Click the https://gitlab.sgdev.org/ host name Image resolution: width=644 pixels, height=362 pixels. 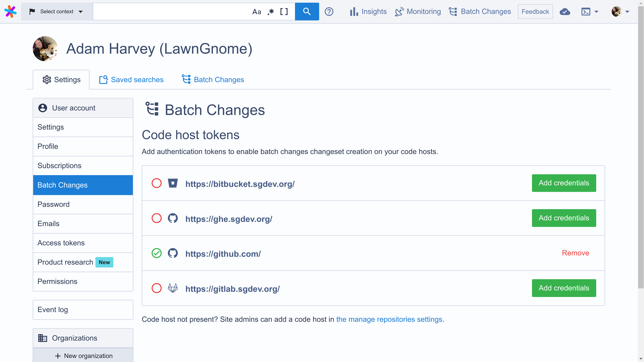click(x=232, y=289)
